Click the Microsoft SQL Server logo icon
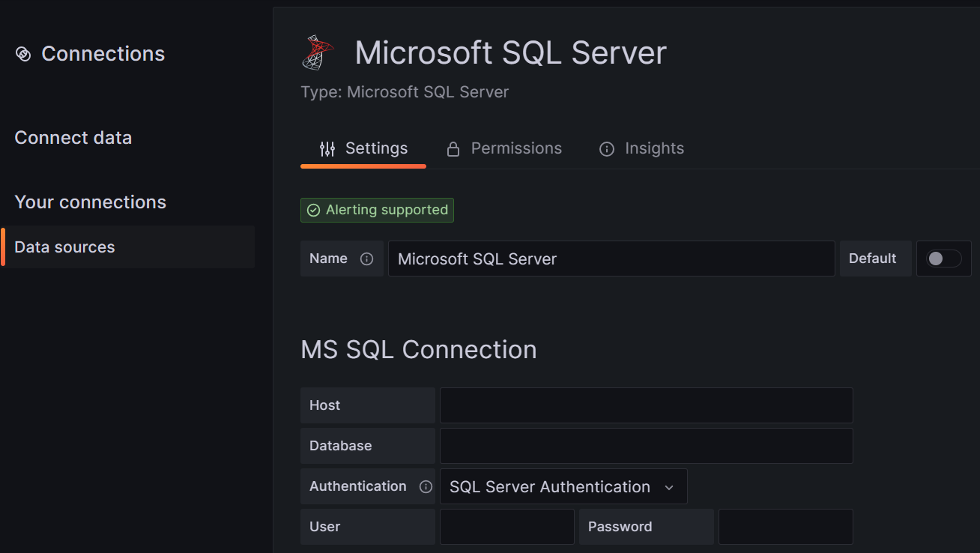Viewport: 980px width, 553px height. click(318, 53)
